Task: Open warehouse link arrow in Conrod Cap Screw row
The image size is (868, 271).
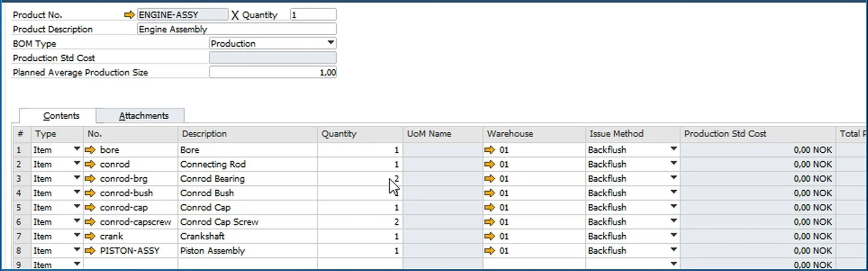Action: (x=490, y=222)
